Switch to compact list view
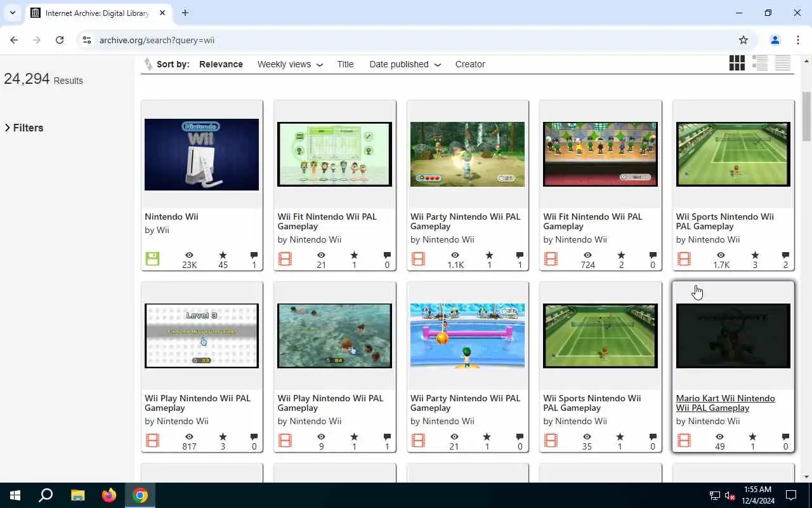Image resolution: width=812 pixels, height=508 pixels. tap(782, 63)
